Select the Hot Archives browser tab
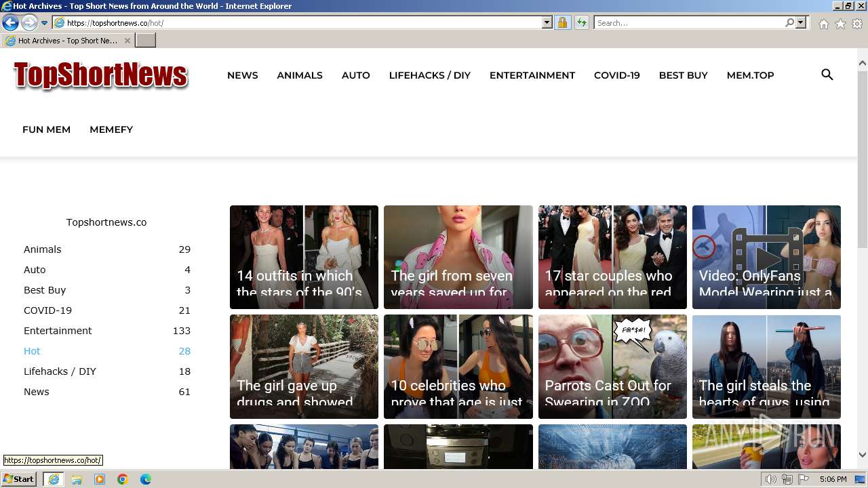The width and height of the screenshot is (868, 488). pos(68,41)
